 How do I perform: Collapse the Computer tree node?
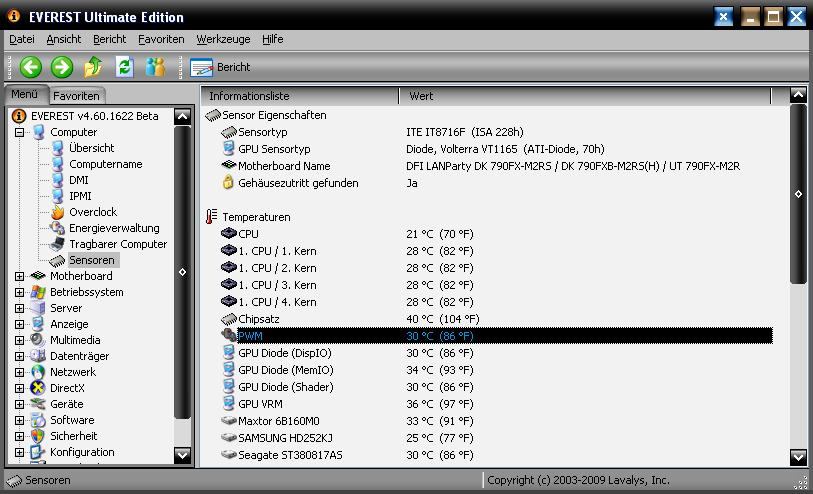point(19,132)
